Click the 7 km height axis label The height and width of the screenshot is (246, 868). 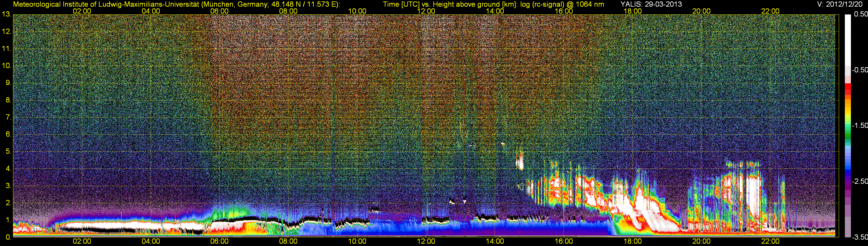8,117
